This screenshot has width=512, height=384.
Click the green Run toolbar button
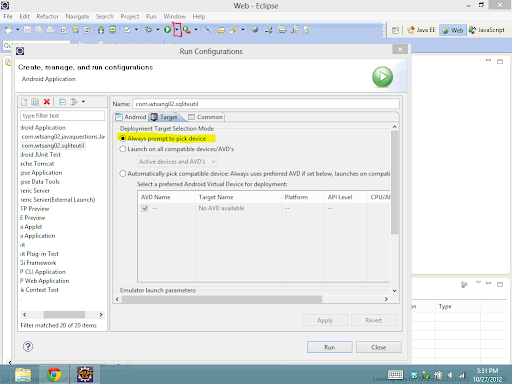pos(167,30)
